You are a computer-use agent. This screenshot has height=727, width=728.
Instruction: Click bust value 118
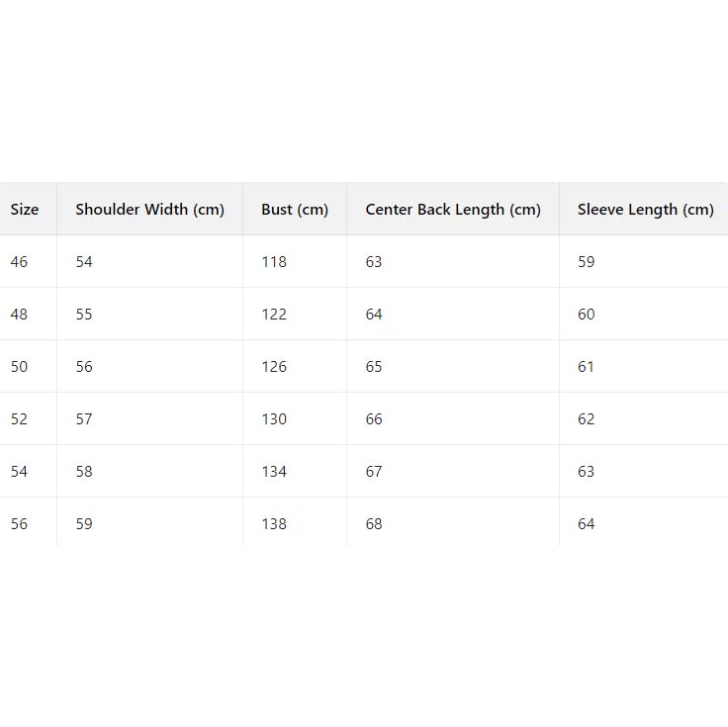coord(274,262)
